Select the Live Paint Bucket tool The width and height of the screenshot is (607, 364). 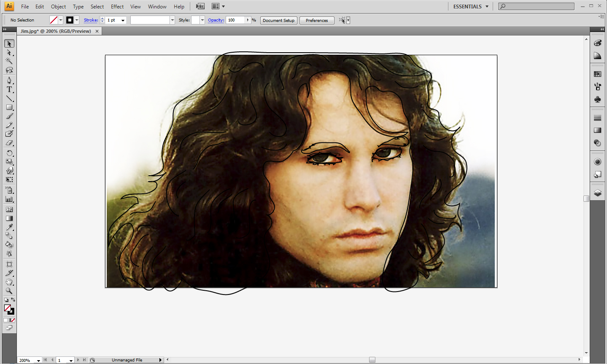(9, 244)
